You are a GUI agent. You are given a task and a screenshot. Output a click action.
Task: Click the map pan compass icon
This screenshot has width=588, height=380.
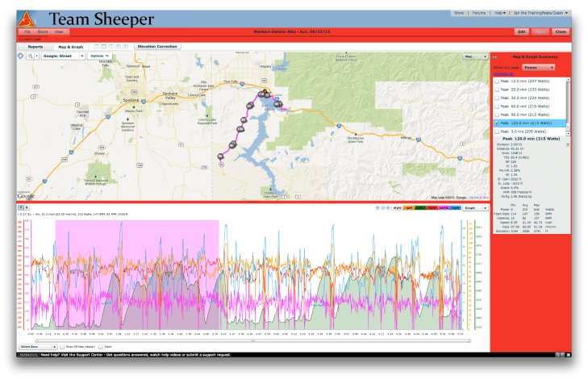pyautogui.click(x=22, y=56)
